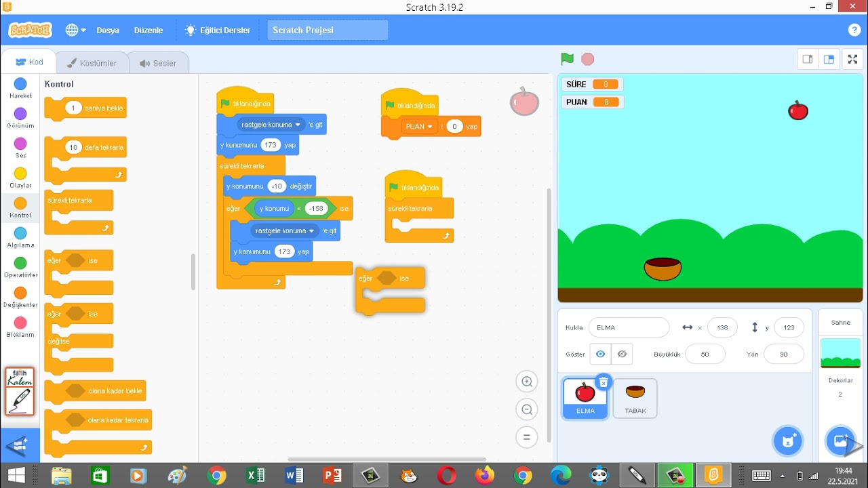The image size is (868, 488).
Task: Select the Ses block category
Action: click(20, 148)
